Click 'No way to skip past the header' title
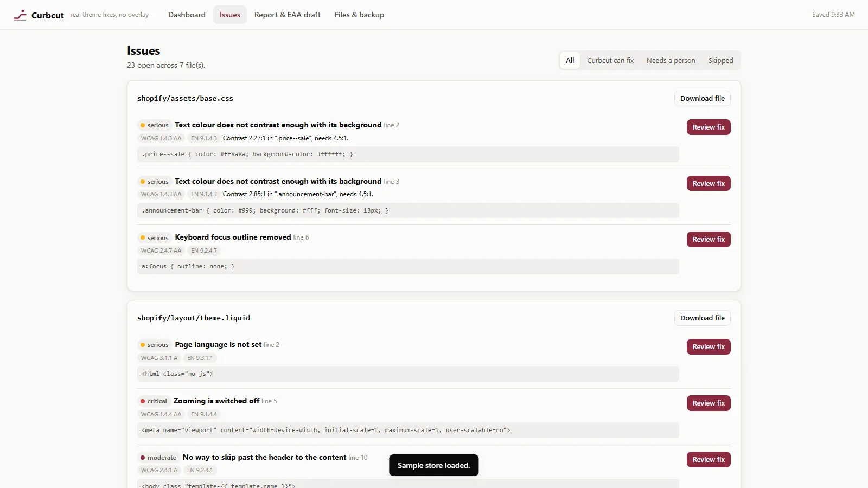 pyautogui.click(x=264, y=457)
